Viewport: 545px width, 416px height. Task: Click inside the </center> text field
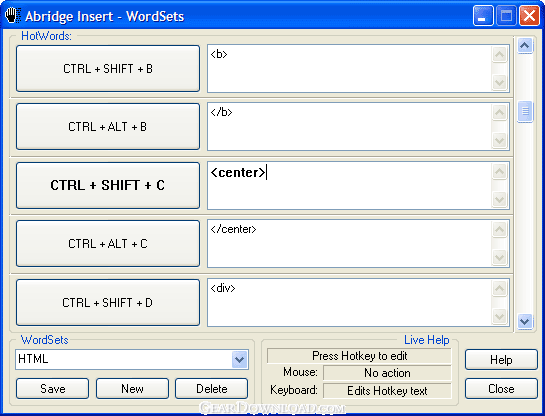tap(349, 244)
